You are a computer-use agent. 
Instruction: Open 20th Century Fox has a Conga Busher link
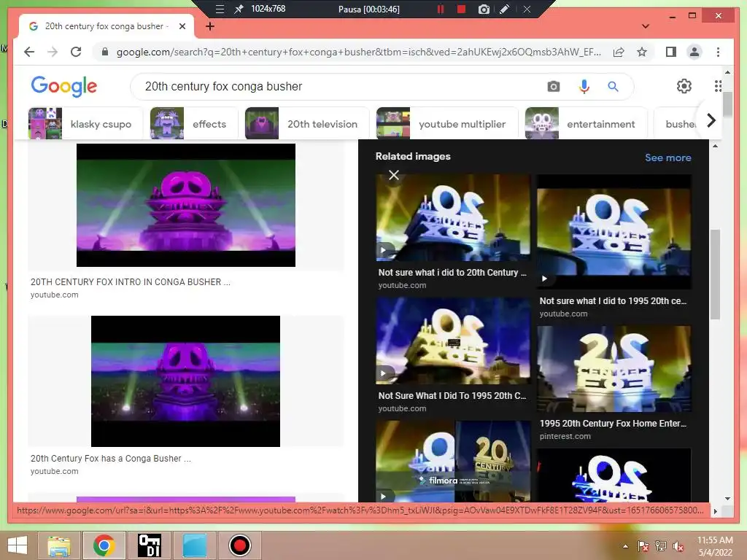pyautogui.click(x=111, y=459)
